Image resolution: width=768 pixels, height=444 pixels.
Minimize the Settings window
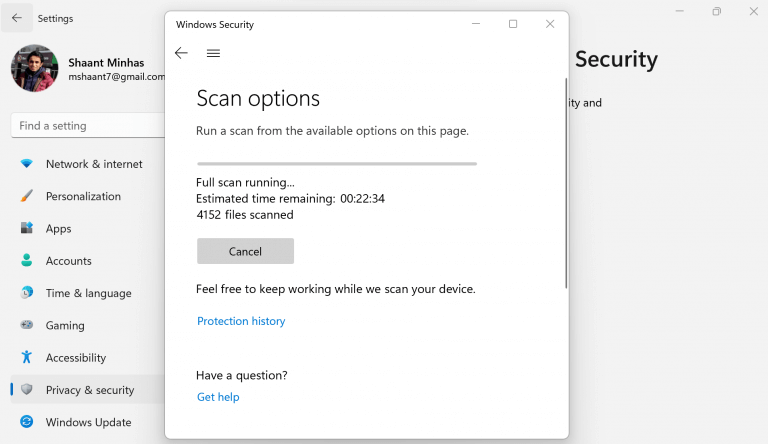point(680,11)
